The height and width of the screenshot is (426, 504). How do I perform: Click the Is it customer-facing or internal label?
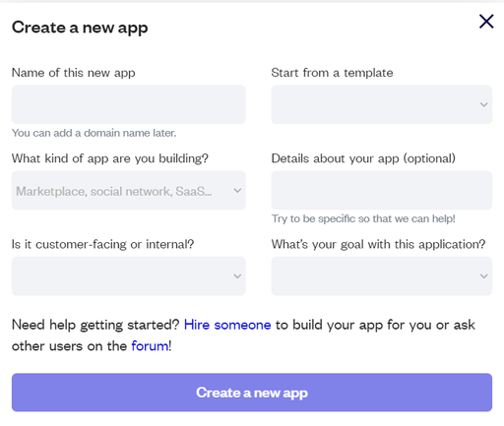coord(103,244)
